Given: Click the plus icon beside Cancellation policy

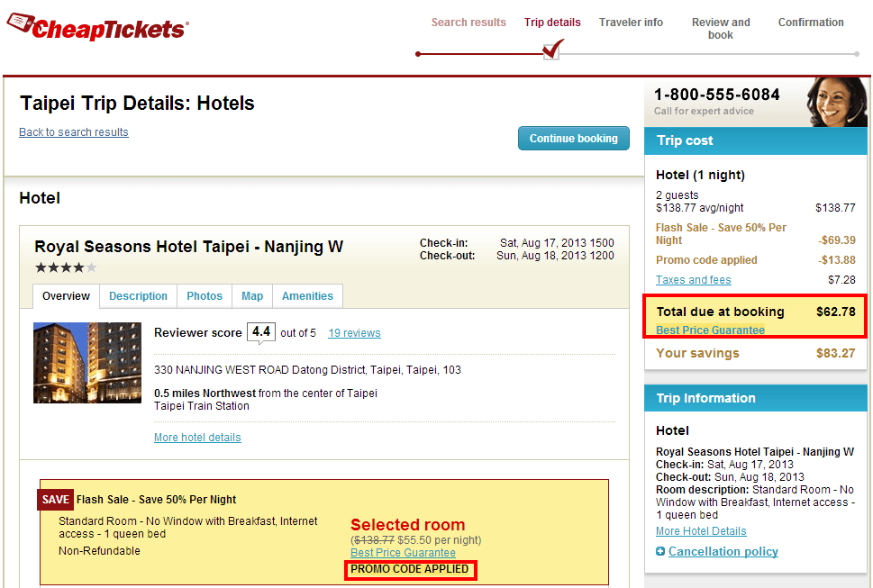Looking at the screenshot, I should coord(660,552).
